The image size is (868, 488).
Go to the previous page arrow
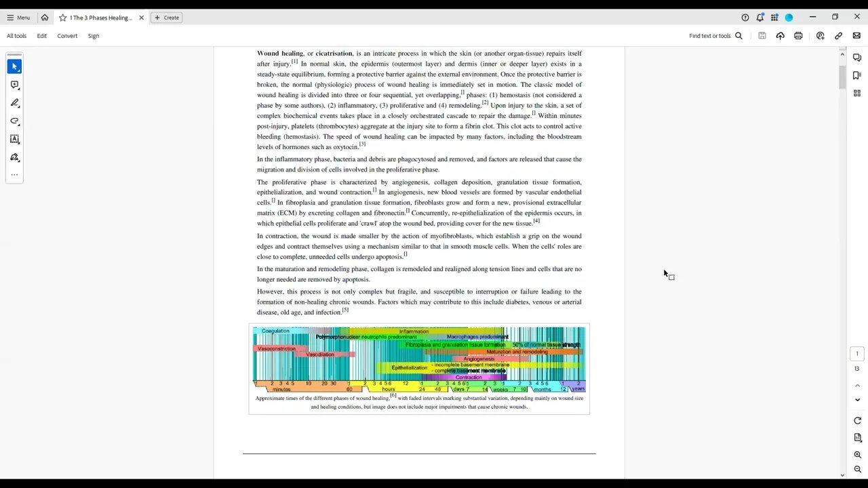point(857,385)
